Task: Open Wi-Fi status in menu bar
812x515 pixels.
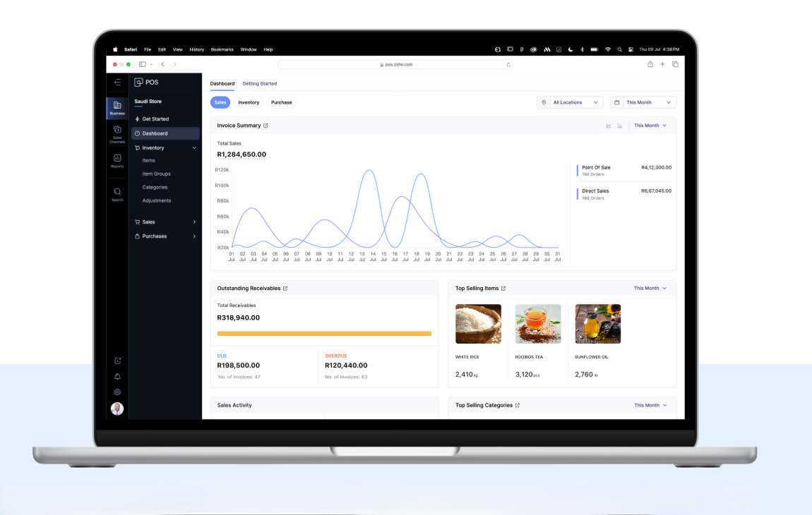Action: click(608, 49)
